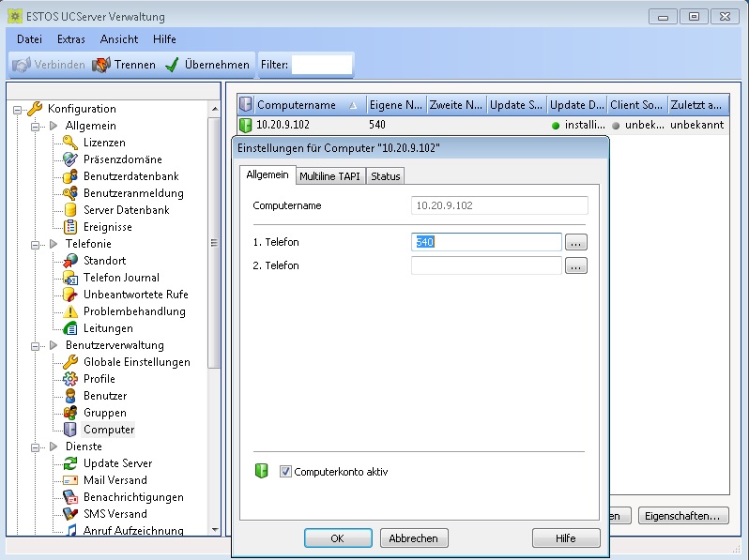Collapse the Telefonie tree section
Screen dimensions: 749x560
click(x=37, y=244)
